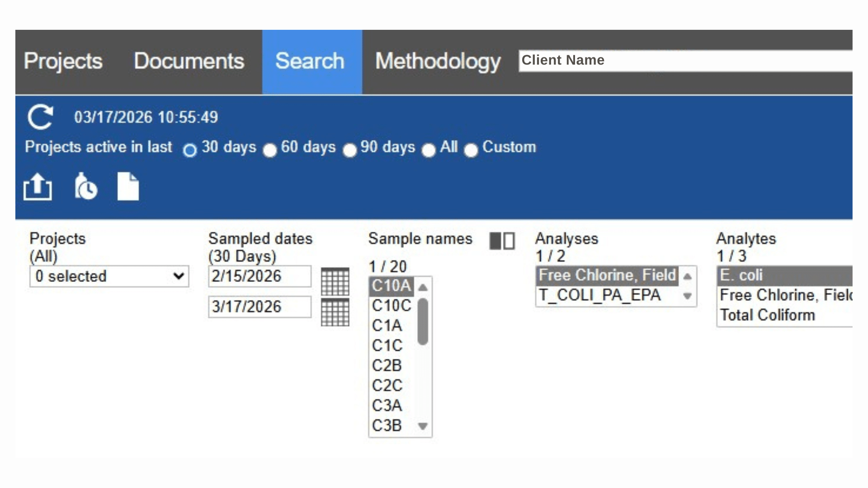Click the Analyses list down arrow

click(688, 296)
